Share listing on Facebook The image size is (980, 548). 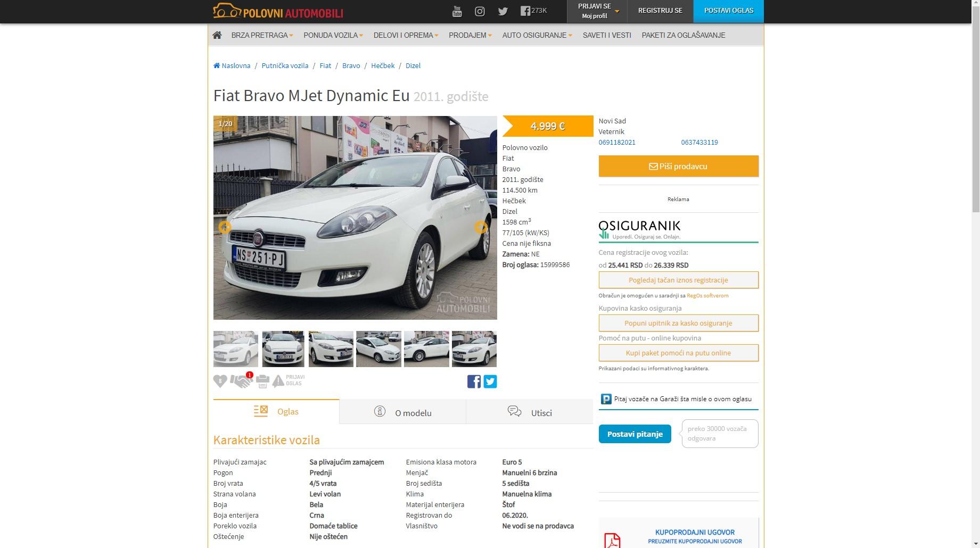click(474, 381)
